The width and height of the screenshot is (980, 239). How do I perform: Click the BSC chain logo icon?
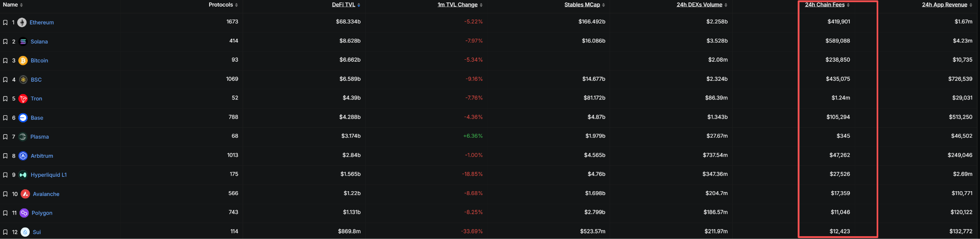[23, 80]
